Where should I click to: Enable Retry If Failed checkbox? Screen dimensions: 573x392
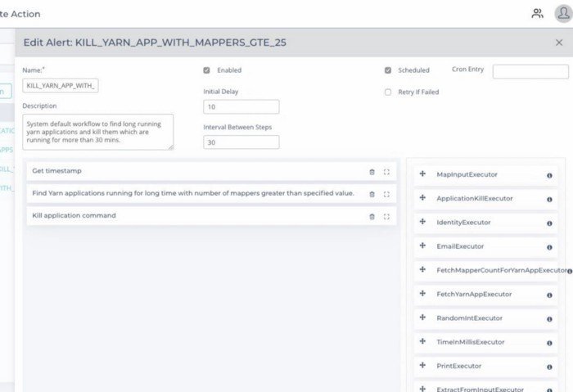pyautogui.click(x=388, y=92)
